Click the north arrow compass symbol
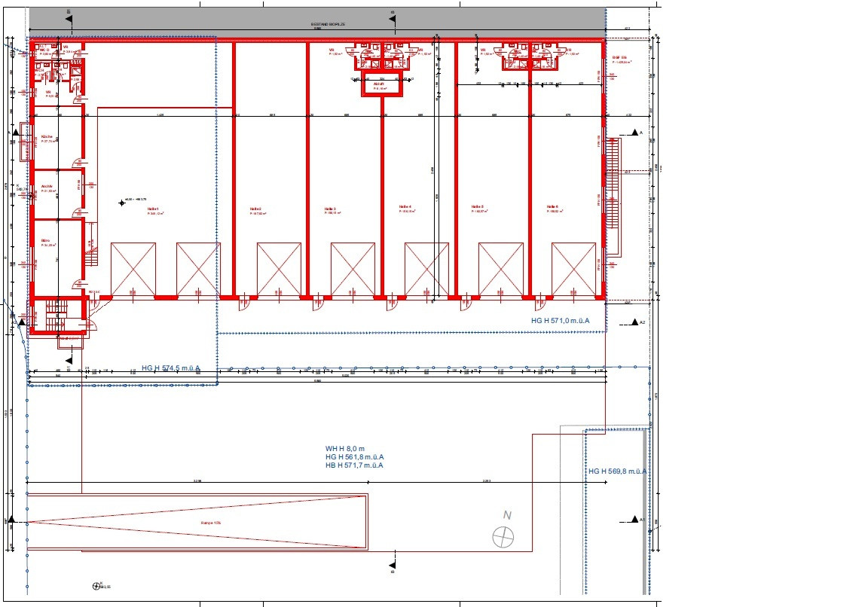The height and width of the screenshot is (607, 868). pos(503,537)
